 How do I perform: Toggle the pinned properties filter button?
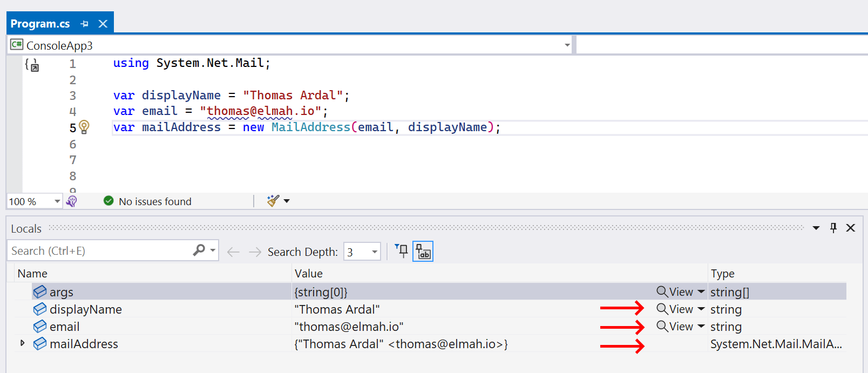402,250
